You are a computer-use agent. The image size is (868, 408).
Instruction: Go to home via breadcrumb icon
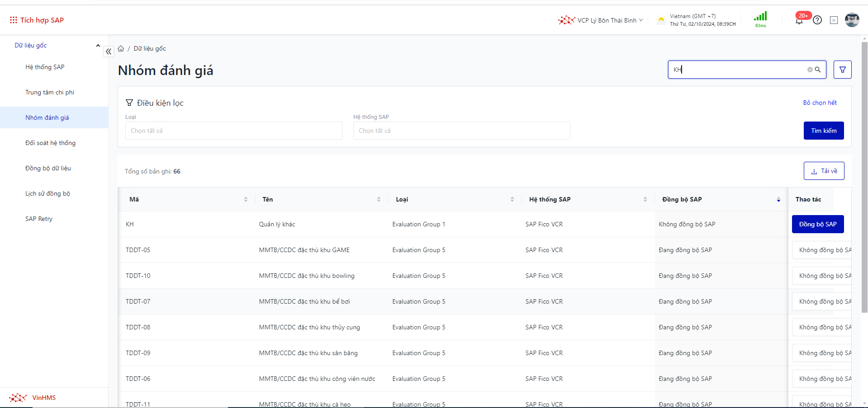[x=121, y=49]
